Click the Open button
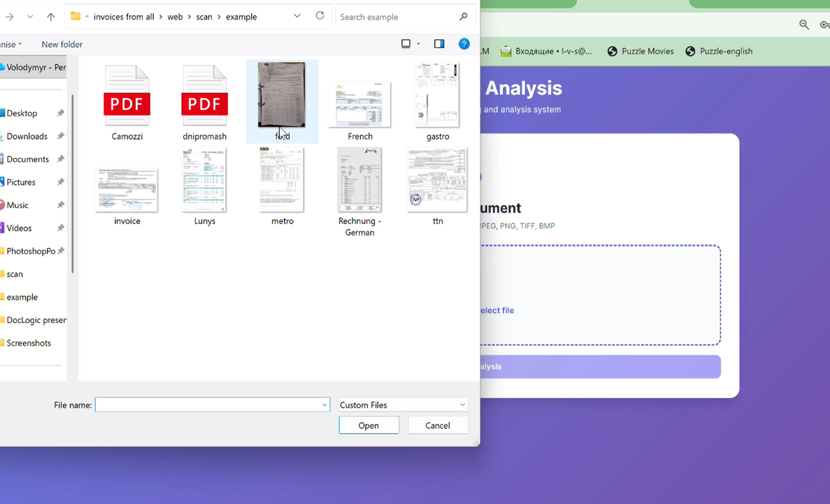This screenshot has height=504, width=830. click(x=369, y=425)
